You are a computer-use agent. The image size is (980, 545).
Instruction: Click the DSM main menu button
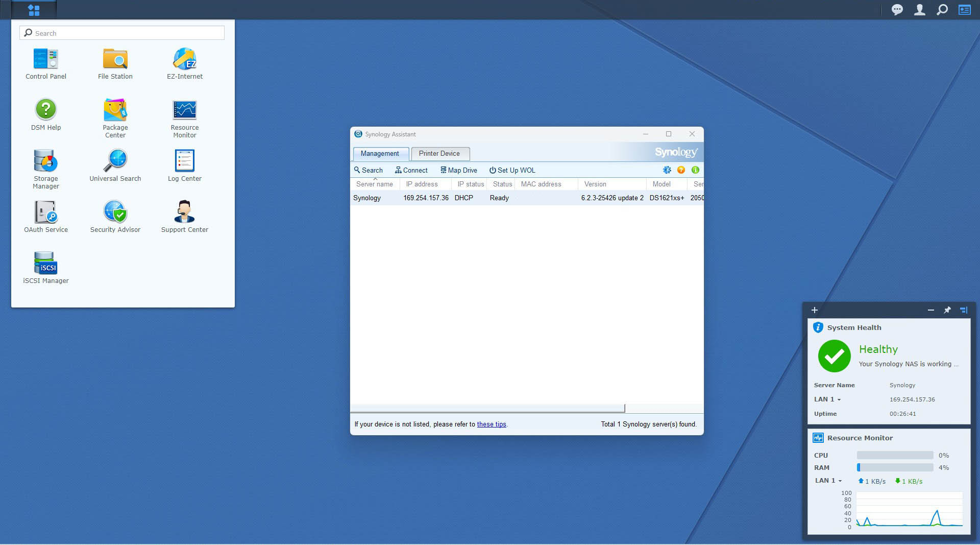point(34,10)
